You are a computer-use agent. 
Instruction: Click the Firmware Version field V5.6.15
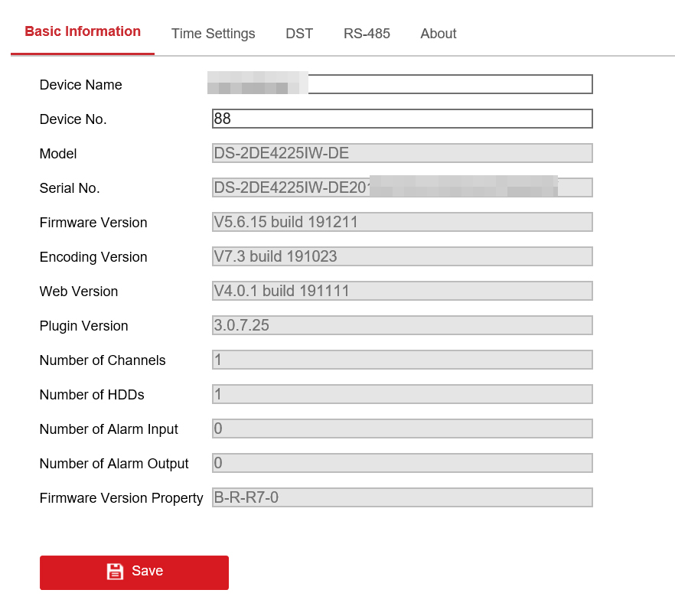[402, 222]
